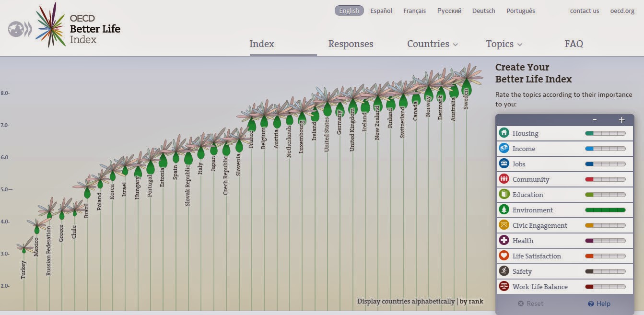Viewport: 644px width, 315px height.
Task: Click the Education book icon
Action: coord(503,194)
